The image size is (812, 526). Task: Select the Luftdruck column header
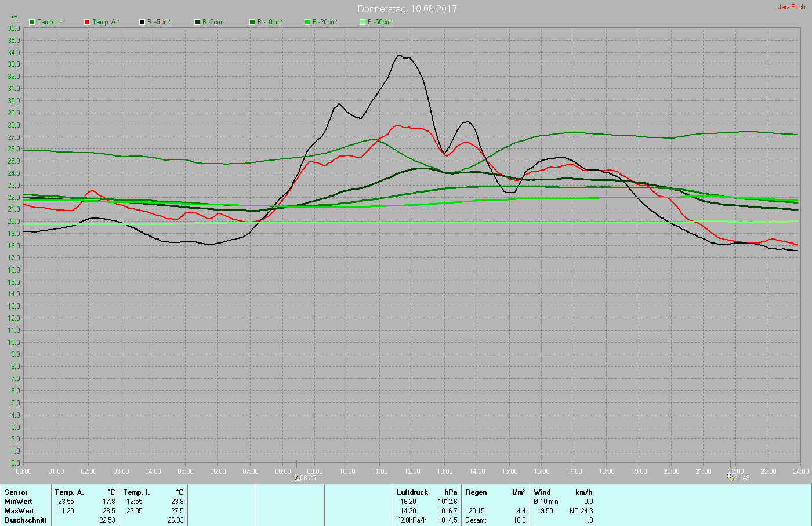pos(412,492)
